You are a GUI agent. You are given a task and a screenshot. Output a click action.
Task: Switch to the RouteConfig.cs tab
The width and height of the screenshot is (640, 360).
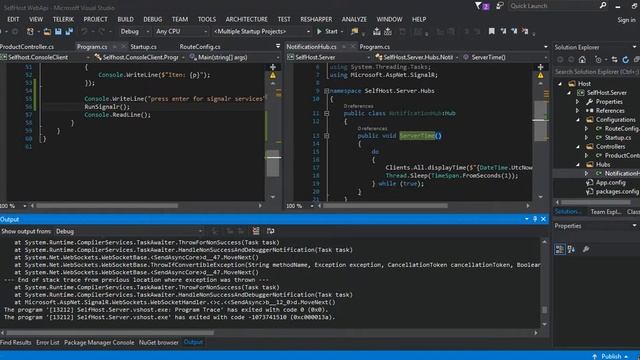200,47
